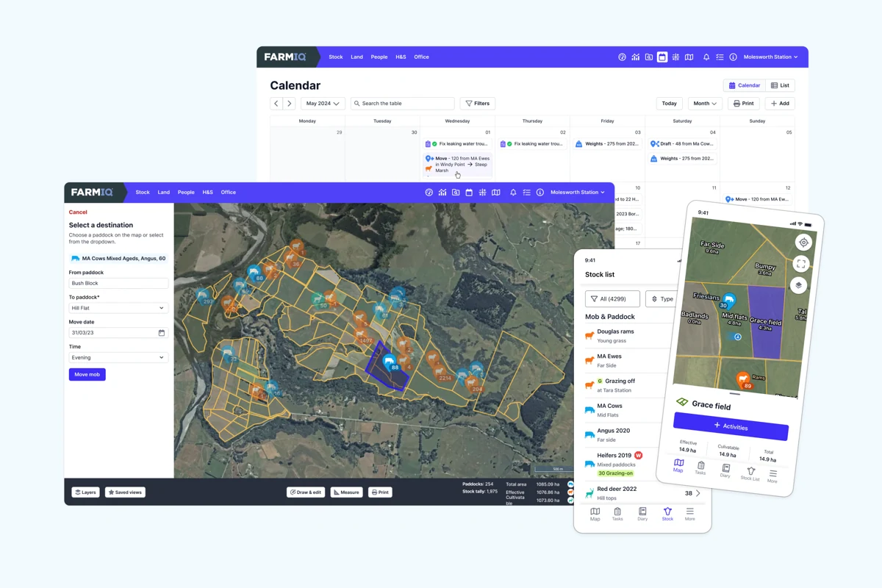Click the mob marker labeled 88 on the map
The width and height of the screenshot is (882, 588).
(390, 363)
